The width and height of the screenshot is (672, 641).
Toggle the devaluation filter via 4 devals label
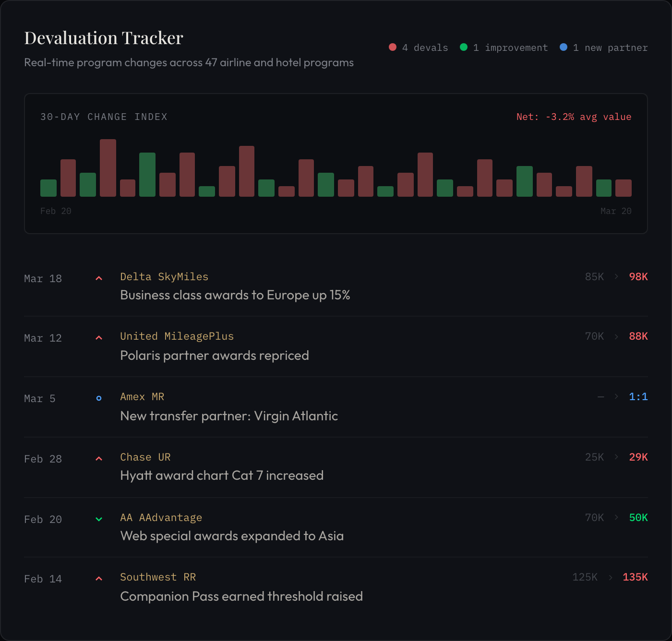tap(425, 47)
